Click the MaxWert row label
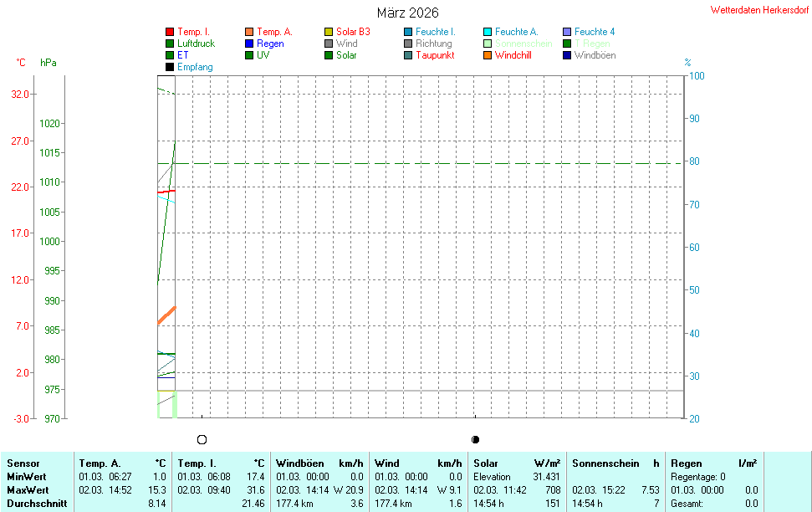Image resolution: width=812 pixels, height=512 pixels. coord(29,489)
